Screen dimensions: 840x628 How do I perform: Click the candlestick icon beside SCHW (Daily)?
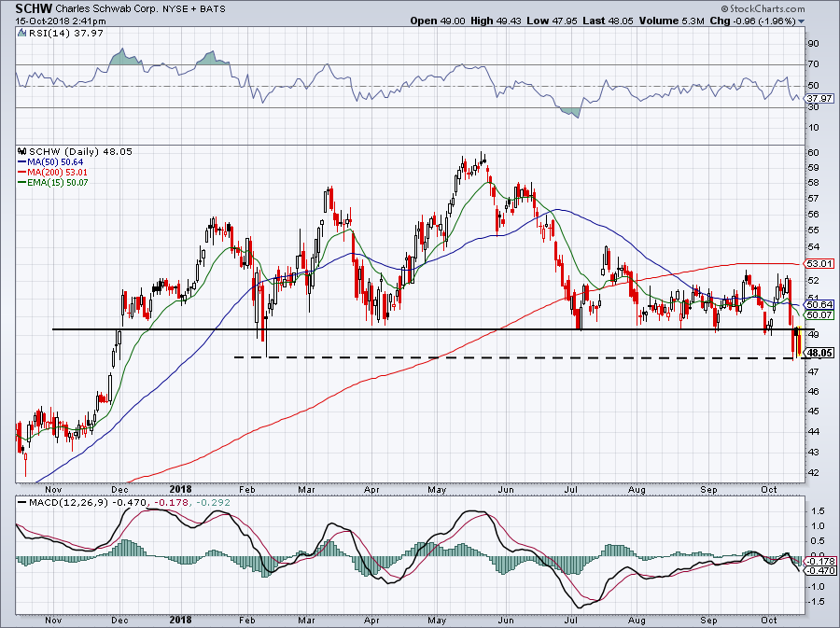[x=22, y=151]
